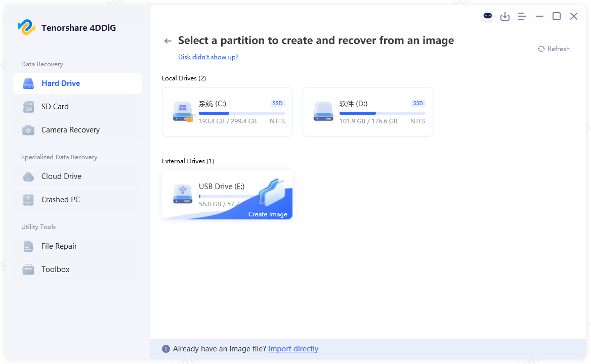Refresh the drive list
This screenshot has width=591, height=364.
point(553,49)
